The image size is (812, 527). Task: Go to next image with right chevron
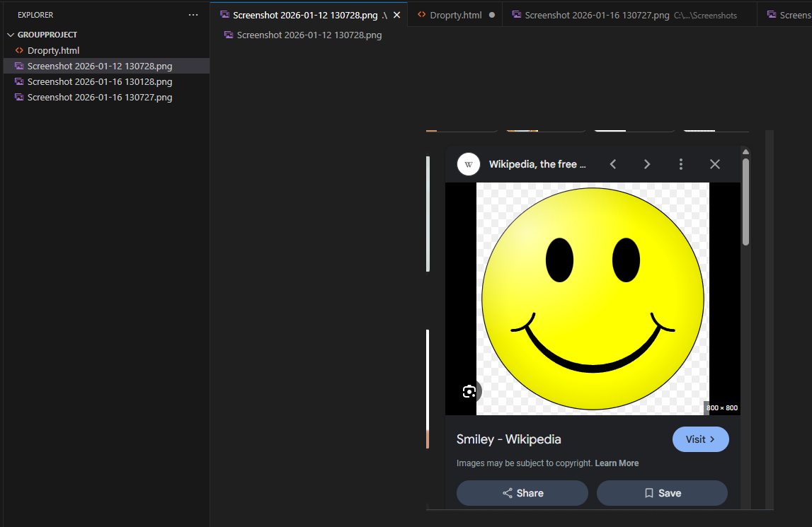(647, 164)
